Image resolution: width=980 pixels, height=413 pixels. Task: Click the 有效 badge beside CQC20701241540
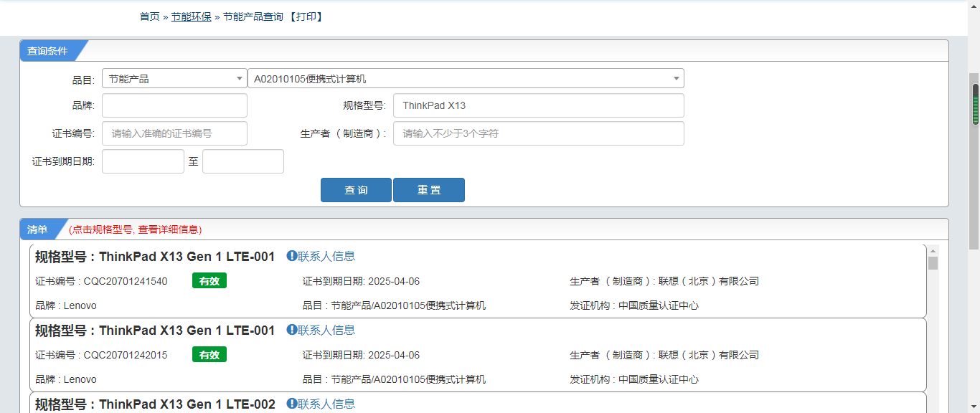pos(209,281)
